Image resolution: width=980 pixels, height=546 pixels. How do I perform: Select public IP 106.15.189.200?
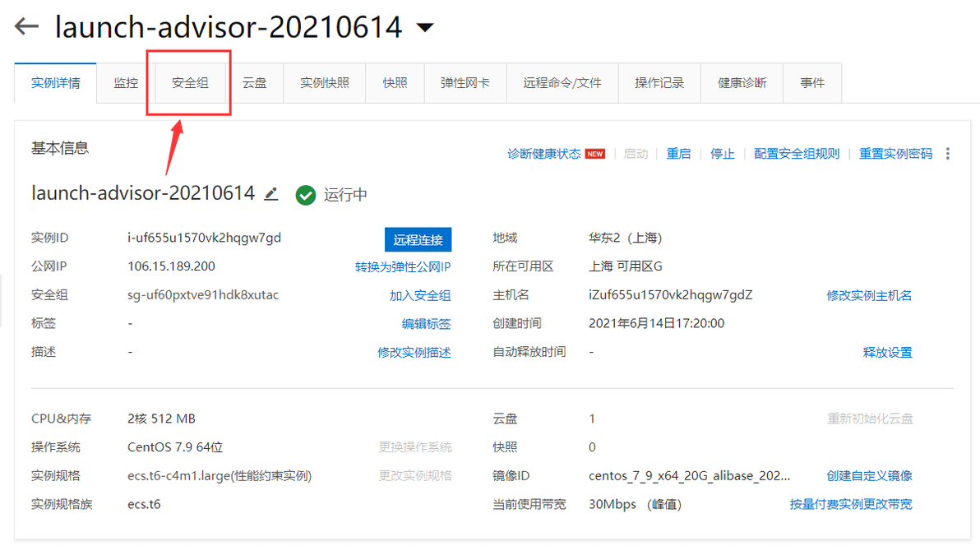(x=171, y=266)
